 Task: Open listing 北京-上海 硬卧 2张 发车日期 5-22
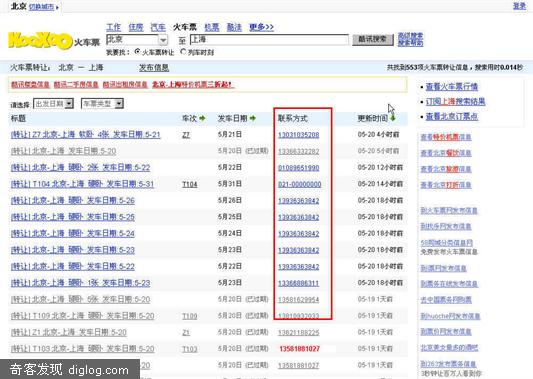tap(80, 168)
